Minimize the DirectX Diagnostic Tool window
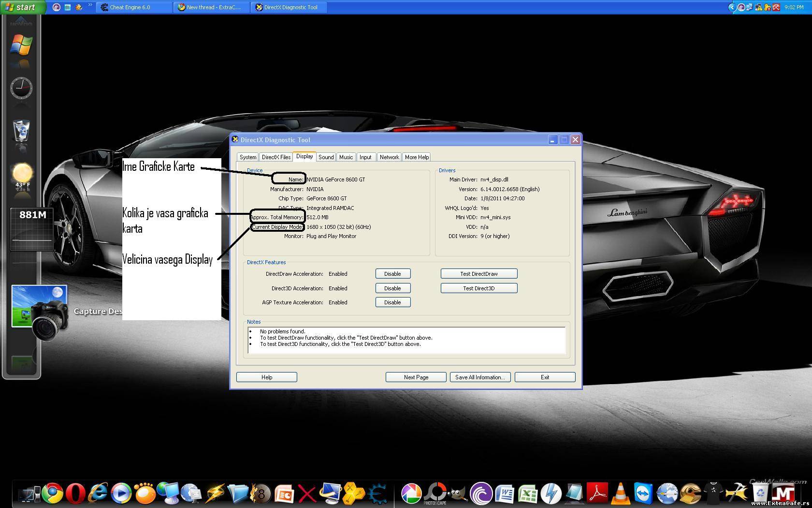 coord(553,140)
